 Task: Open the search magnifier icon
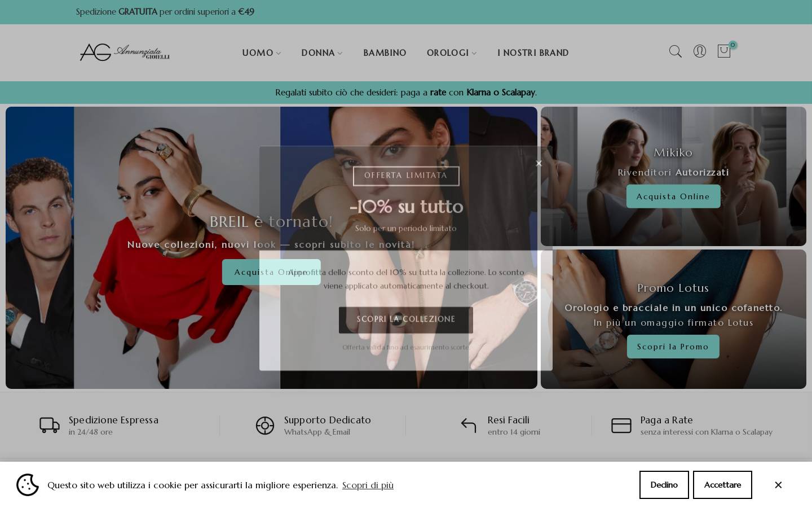pos(675,51)
